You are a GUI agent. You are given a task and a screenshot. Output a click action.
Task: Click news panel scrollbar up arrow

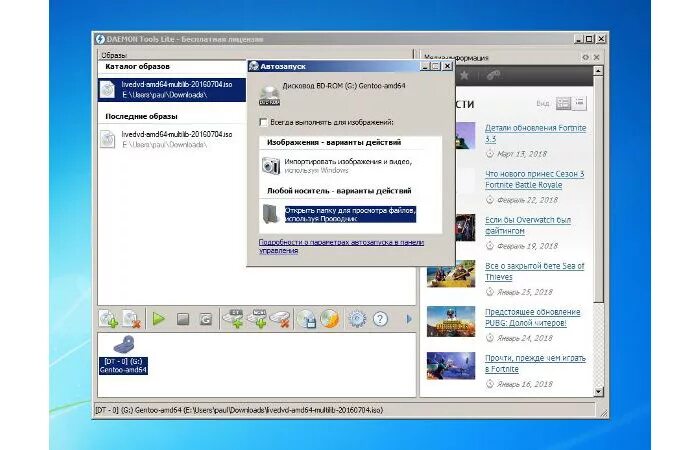(x=598, y=71)
